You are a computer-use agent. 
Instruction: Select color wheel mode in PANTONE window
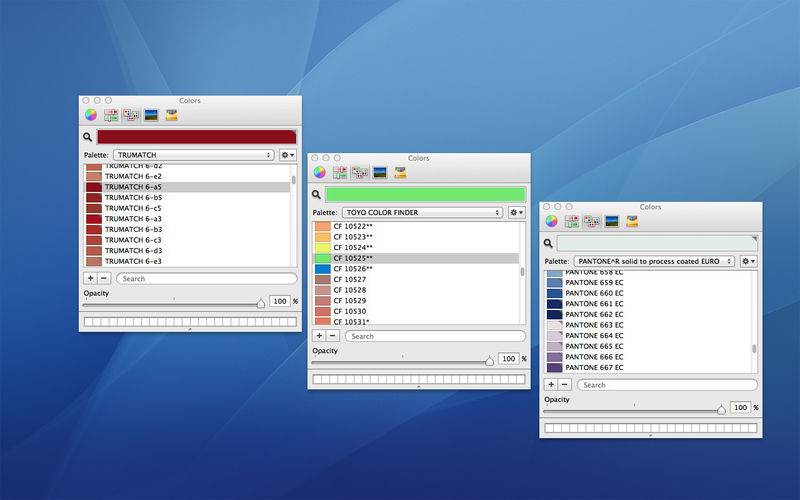click(x=552, y=221)
